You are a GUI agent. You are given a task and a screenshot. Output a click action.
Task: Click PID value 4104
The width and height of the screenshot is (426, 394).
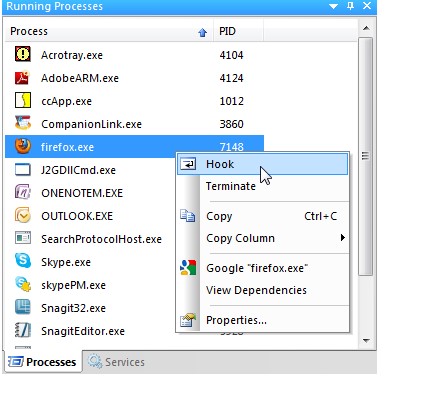(231, 55)
